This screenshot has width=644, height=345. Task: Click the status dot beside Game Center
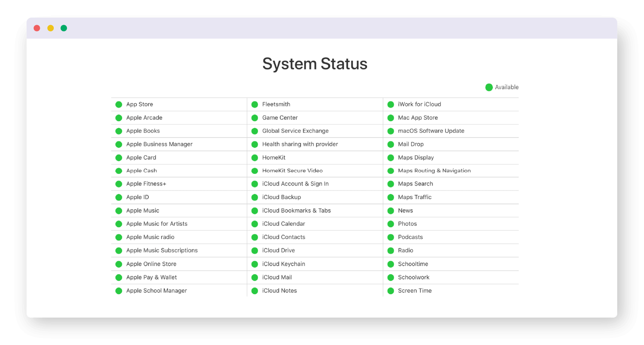(x=255, y=118)
